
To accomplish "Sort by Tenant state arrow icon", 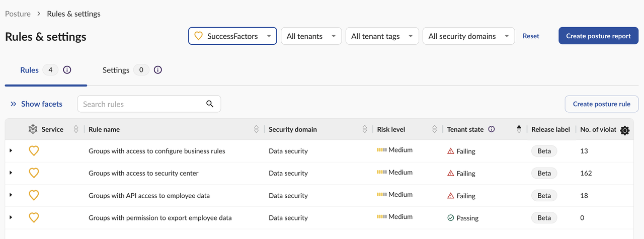I will [x=519, y=129].
